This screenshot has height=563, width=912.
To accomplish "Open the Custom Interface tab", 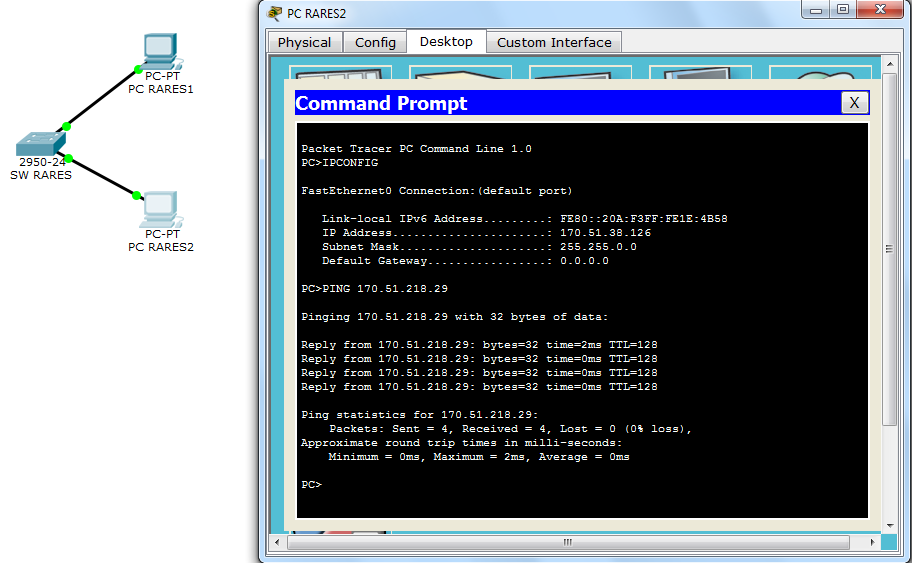I will click(554, 42).
